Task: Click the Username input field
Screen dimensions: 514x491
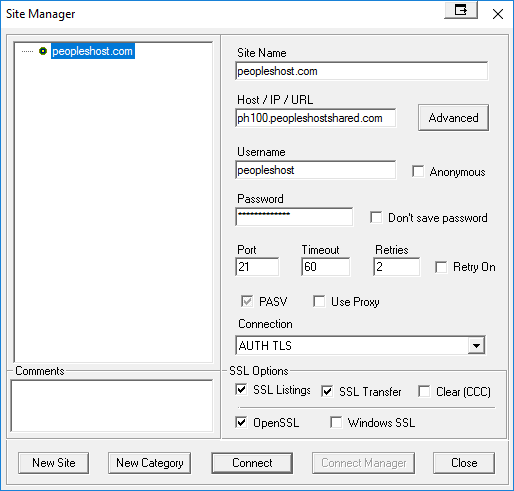Action: click(316, 170)
